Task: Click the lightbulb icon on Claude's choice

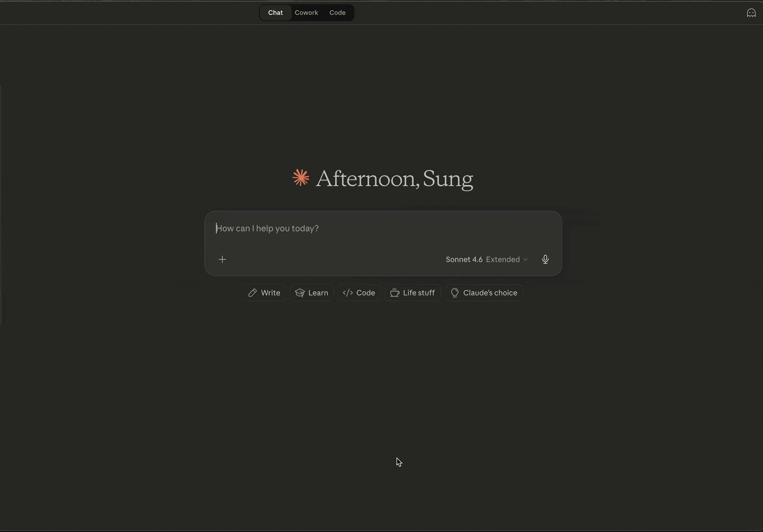Action: (454, 293)
